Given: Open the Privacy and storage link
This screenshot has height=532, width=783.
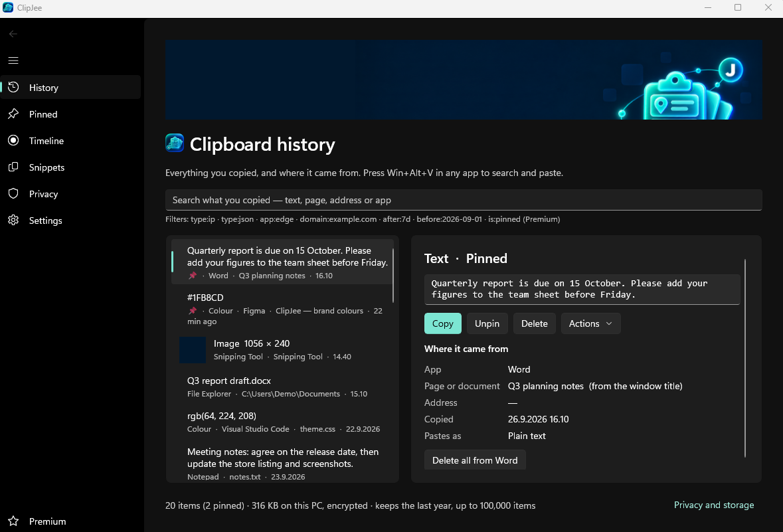Looking at the screenshot, I should [x=713, y=505].
